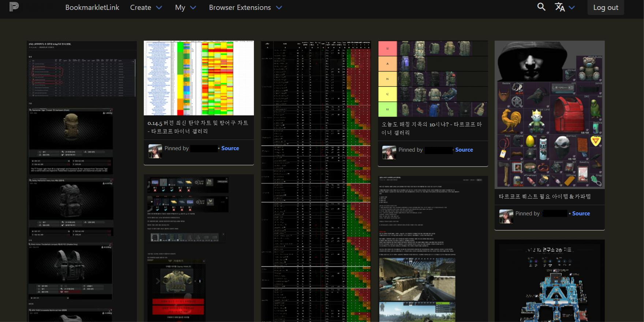Follow the Source link under ammo chart pin

[230, 148]
